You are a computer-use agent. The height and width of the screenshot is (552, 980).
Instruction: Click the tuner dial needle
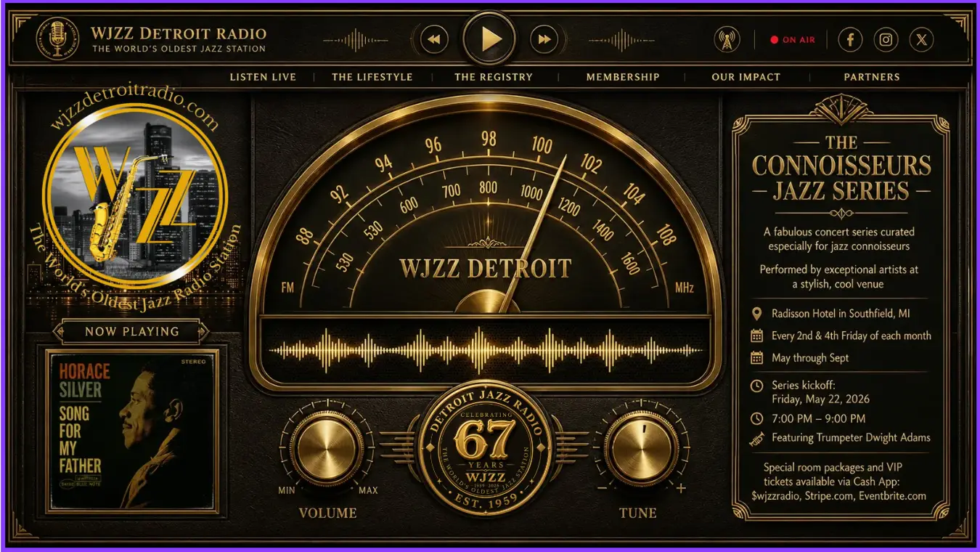point(536,232)
